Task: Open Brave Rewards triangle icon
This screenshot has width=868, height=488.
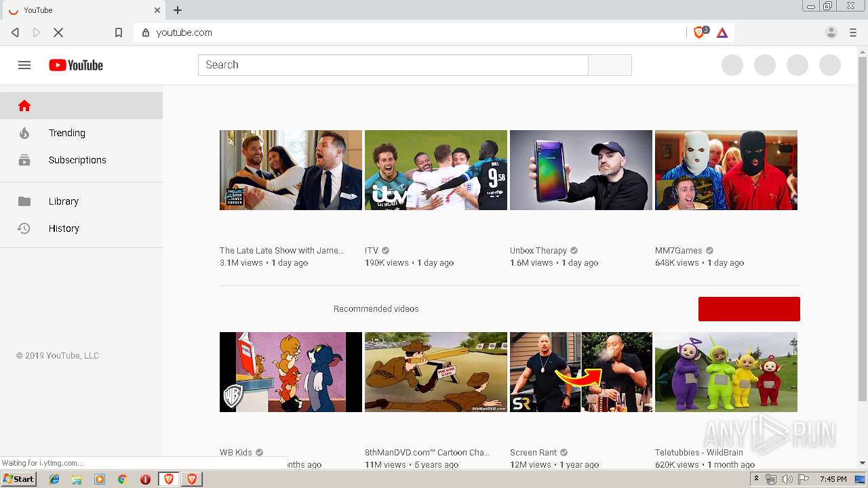Action: pyautogui.click(x=722, y=33)
